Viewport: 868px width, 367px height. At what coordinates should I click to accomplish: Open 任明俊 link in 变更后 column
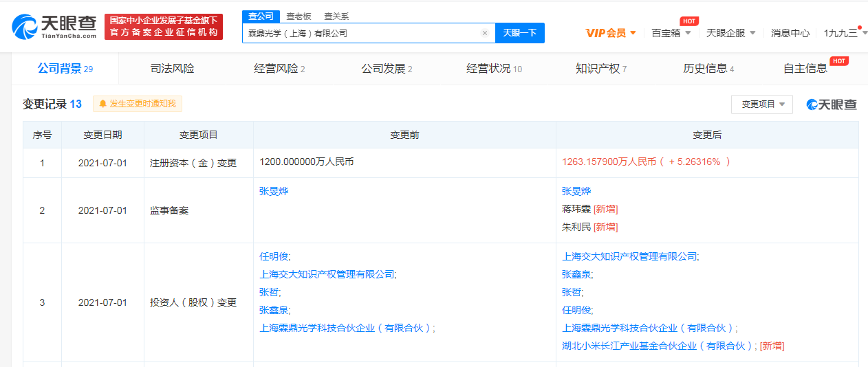(576, 310)
